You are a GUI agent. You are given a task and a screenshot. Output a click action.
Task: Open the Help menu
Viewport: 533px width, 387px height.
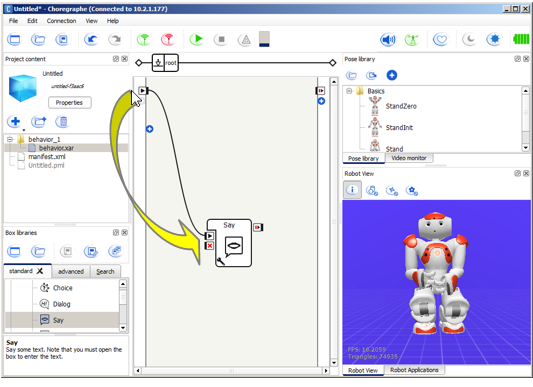point(113,21)
